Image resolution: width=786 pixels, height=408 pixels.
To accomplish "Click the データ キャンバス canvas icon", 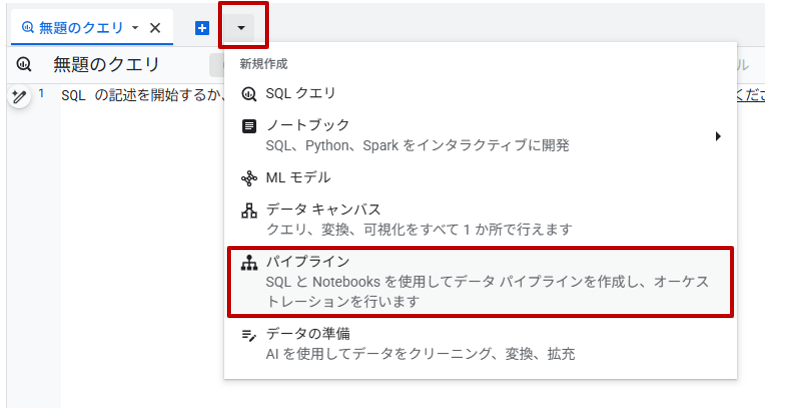I will click(249, 211).
